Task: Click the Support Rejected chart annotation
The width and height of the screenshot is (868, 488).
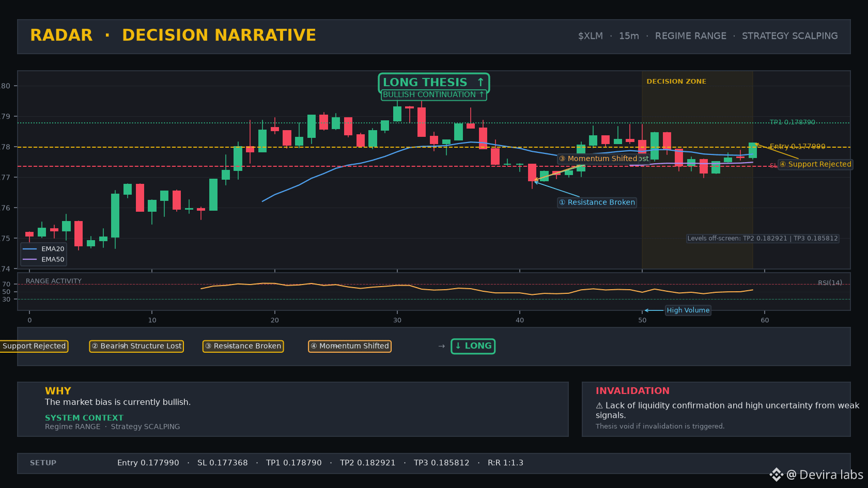Action: pyautogui.click(x=815, y=164)
